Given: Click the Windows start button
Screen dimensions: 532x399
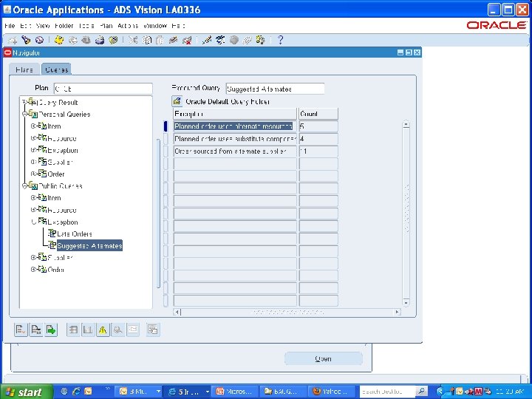Looking at the screenshot, I should (26, 392).
